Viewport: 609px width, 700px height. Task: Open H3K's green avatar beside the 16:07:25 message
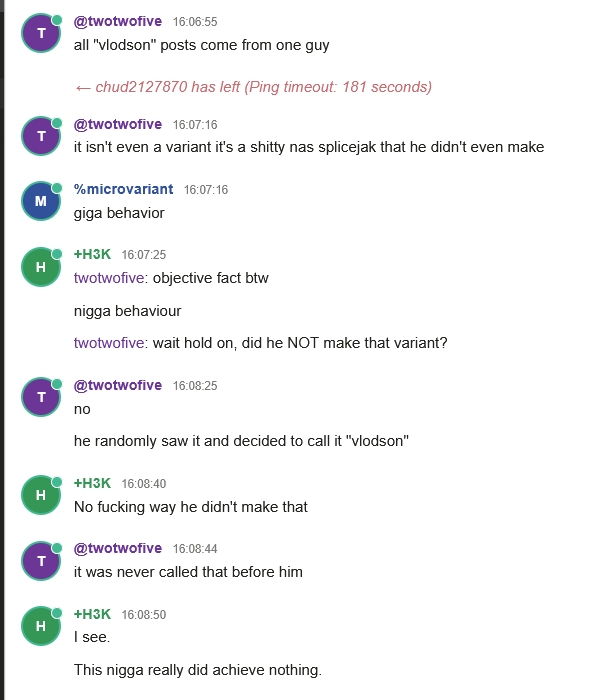pos(41,266)
